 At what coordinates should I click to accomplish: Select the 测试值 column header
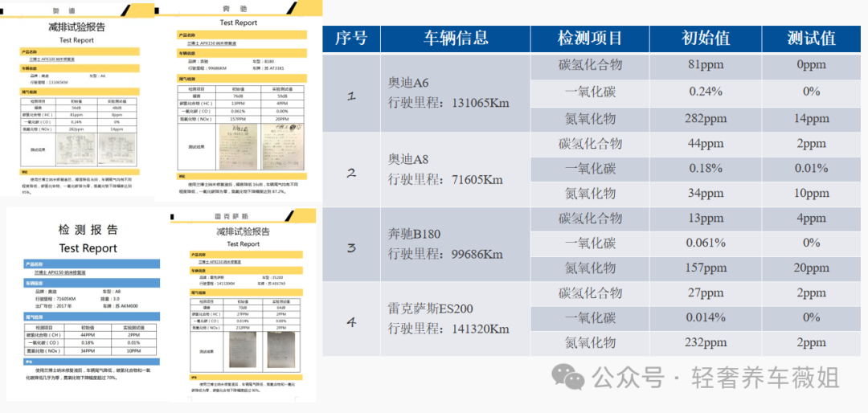point(811,39)
